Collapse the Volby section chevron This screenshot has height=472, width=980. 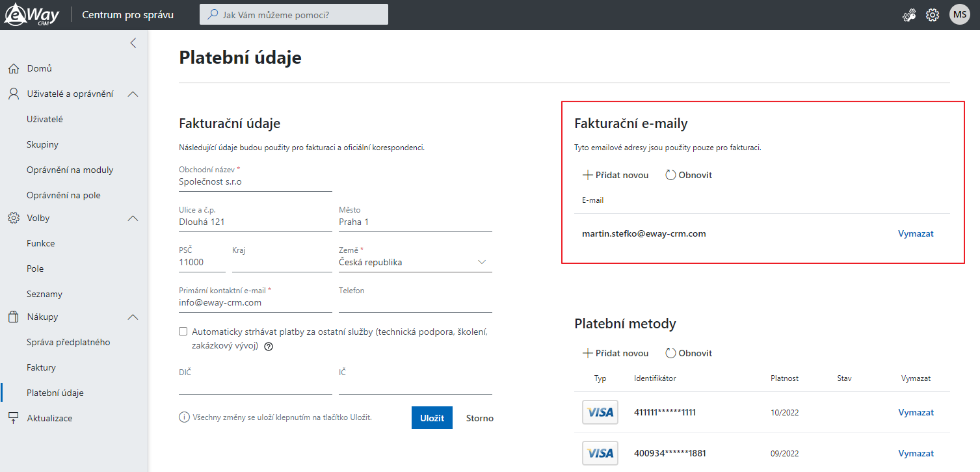click(x=133, y=218)
